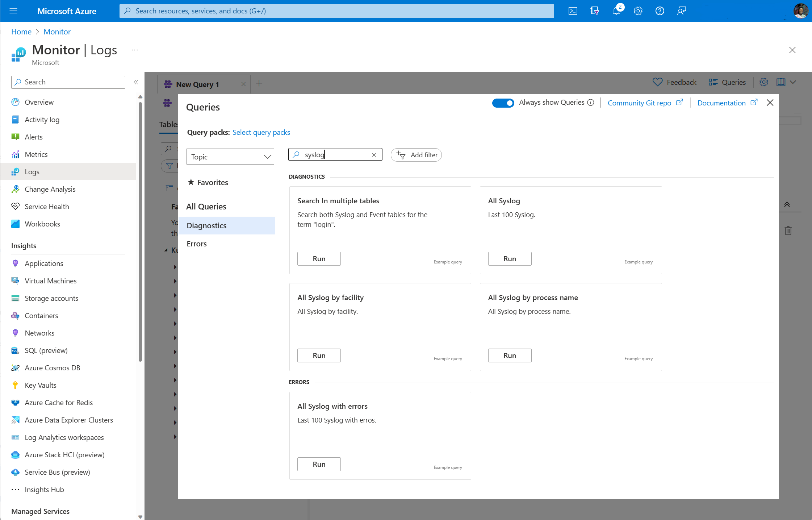Open Logs settings gear next to Queries

click(x=763, y=82)
